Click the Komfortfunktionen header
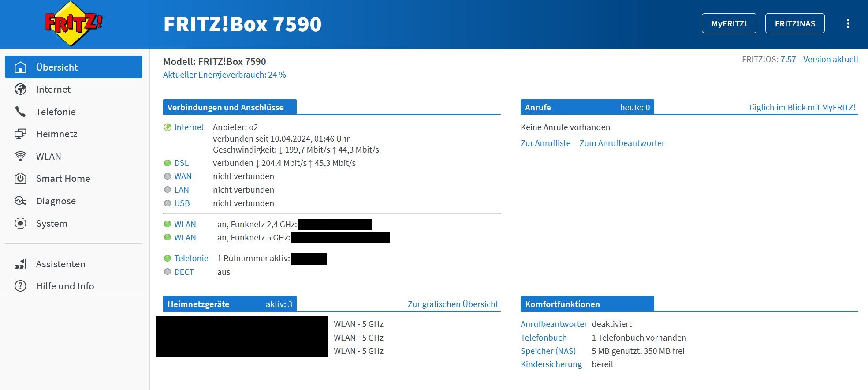Viewport: 868px width, 390px height. (587, 304)
